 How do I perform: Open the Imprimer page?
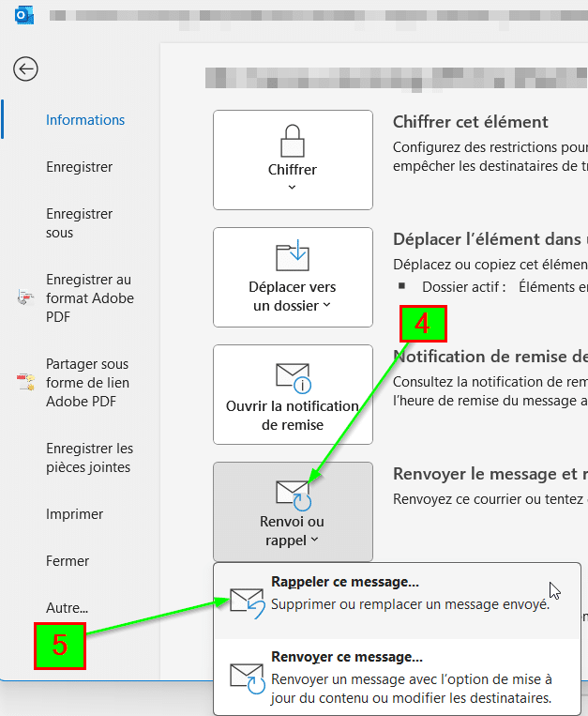74,514
